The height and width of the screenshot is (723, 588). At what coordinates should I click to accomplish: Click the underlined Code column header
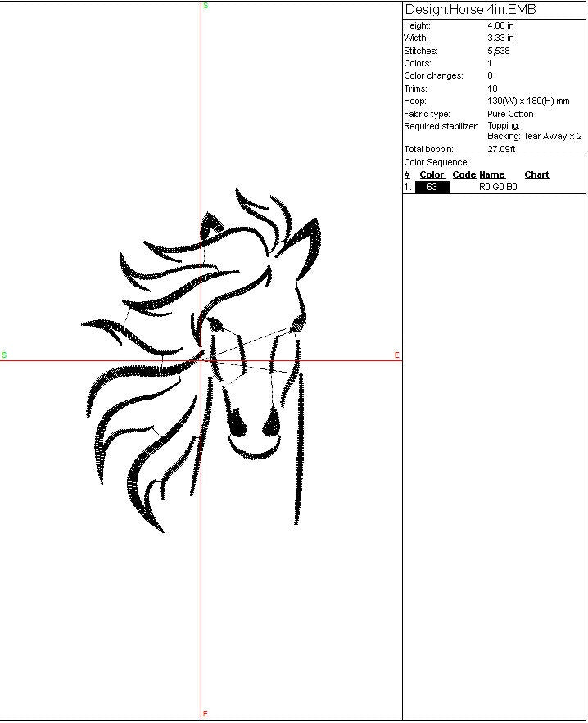[464, 175]
